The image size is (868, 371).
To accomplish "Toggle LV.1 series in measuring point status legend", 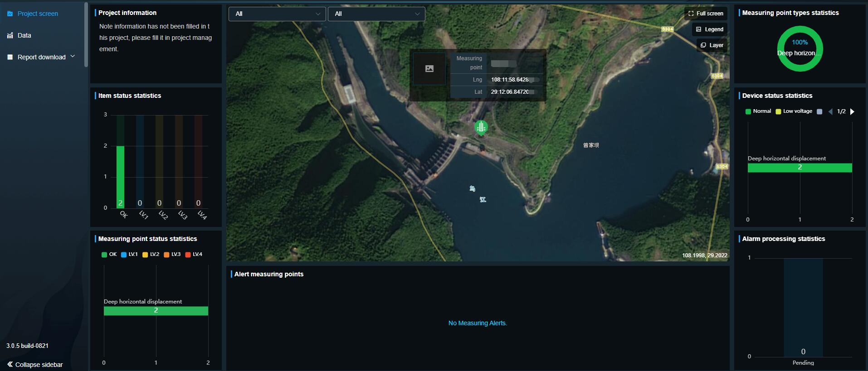I will pyautogui.click(x=129, y=255).
